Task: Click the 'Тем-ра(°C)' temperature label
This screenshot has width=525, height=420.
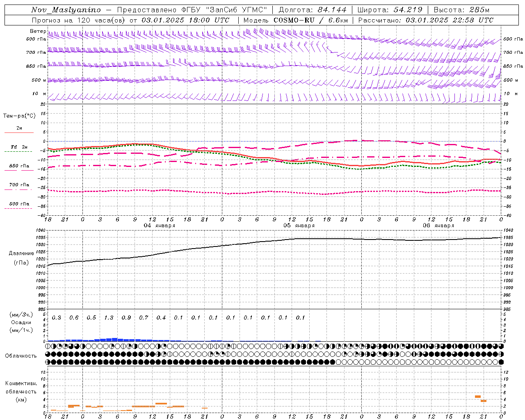Action: click(19, 116)
